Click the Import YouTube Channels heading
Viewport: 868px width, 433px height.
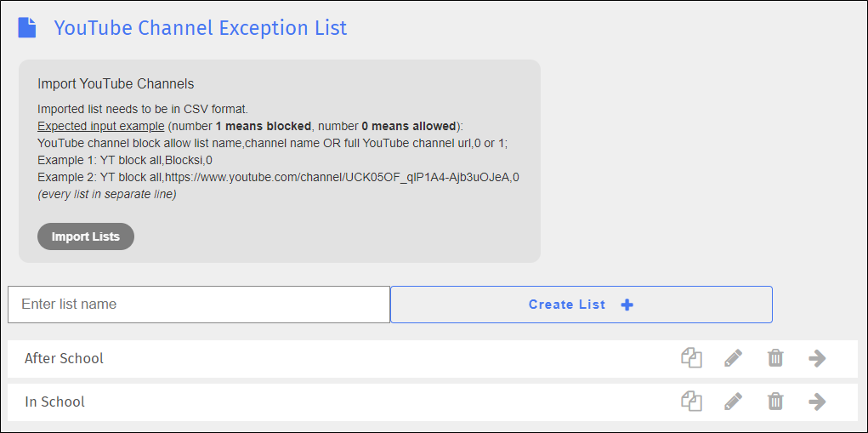[116, 84]
